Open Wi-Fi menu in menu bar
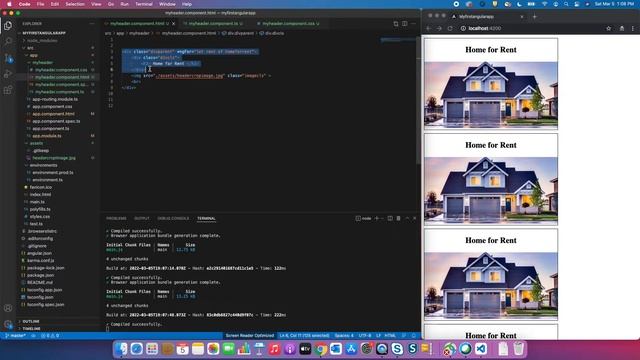The width and height of the screenshot is (640, 360). [x=544, y=4]
